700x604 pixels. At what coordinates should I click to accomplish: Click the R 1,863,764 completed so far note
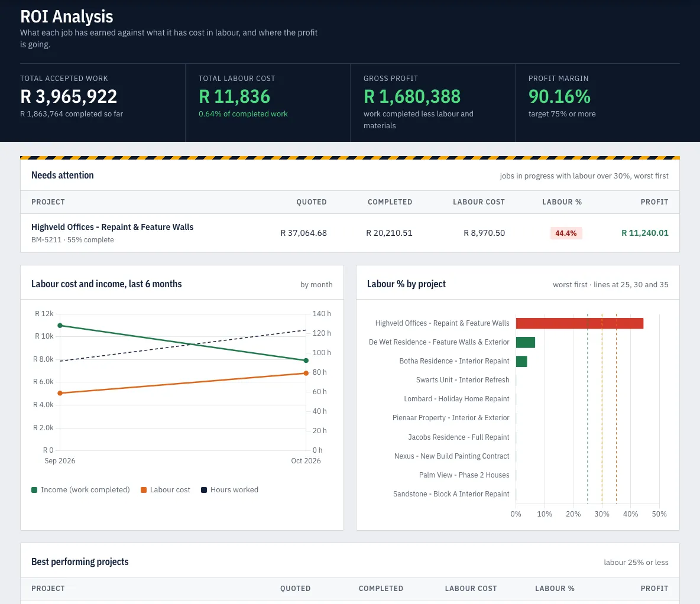click(72, 114)
